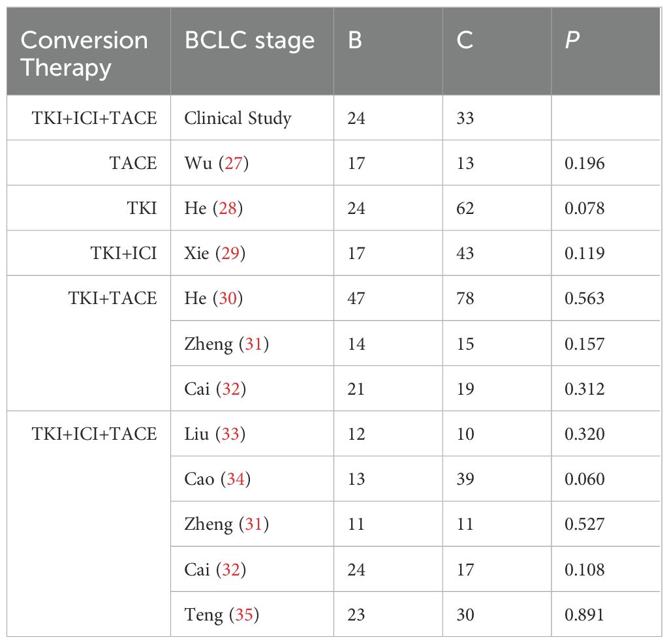Follow the Teng citation link 35
Screen dimensions: 669x644
click(x=244, y=615)
